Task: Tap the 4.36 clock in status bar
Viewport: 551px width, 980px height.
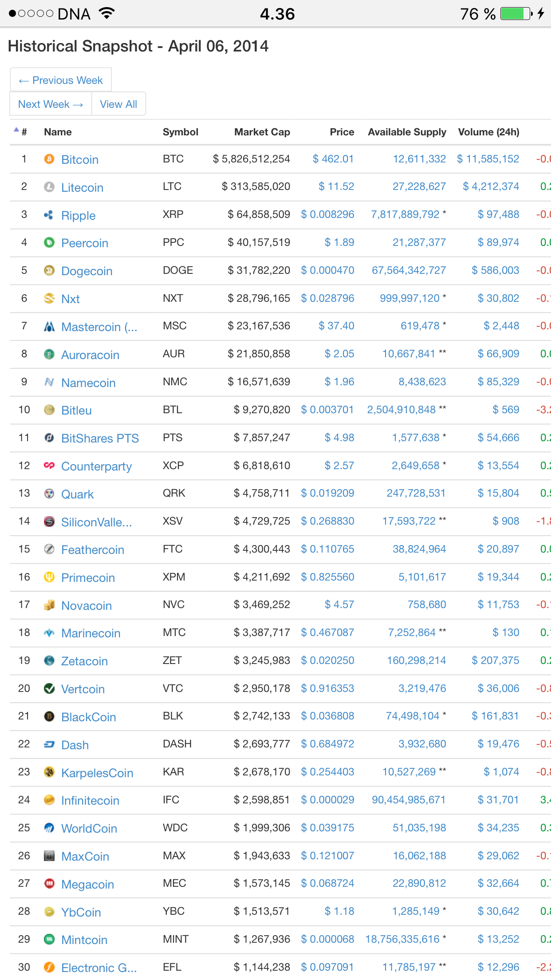Action: pyautogui.click(x=277, y=14)
